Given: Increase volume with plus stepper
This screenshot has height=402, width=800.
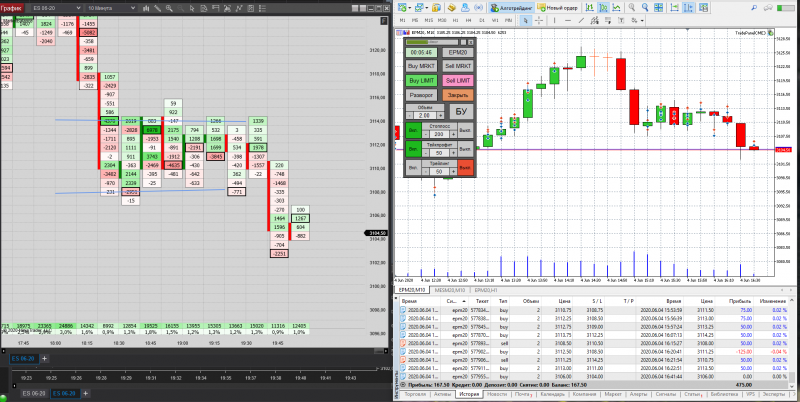Looking at the screenshot, I should 440,115.
